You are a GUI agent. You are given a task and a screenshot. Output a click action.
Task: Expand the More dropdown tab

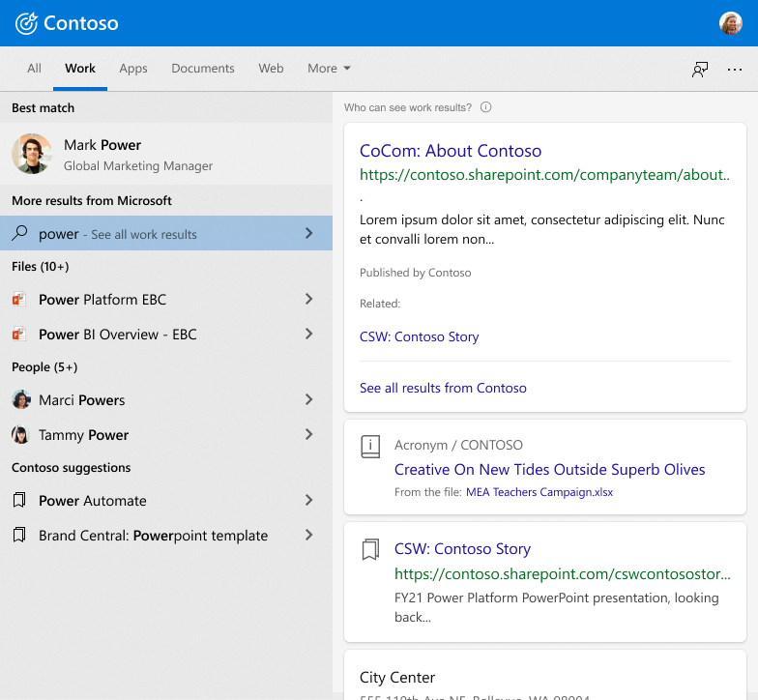[x=329, y=68]
